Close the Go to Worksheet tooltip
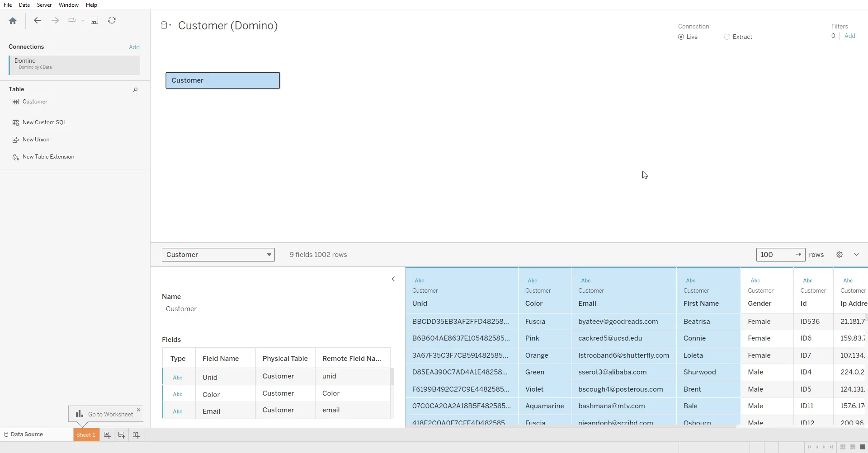Image resolution: width=868 pixels, height=453 pixels. (x=139, y=410)
